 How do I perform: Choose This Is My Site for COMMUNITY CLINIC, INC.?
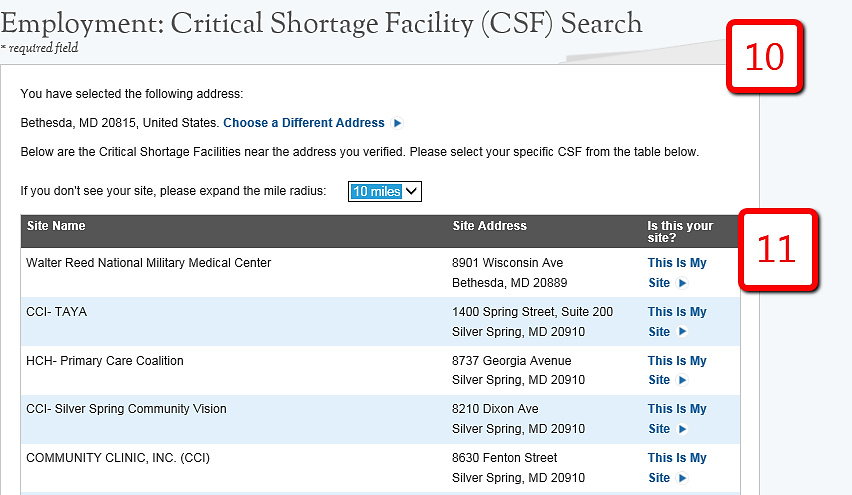pos(676,458)
